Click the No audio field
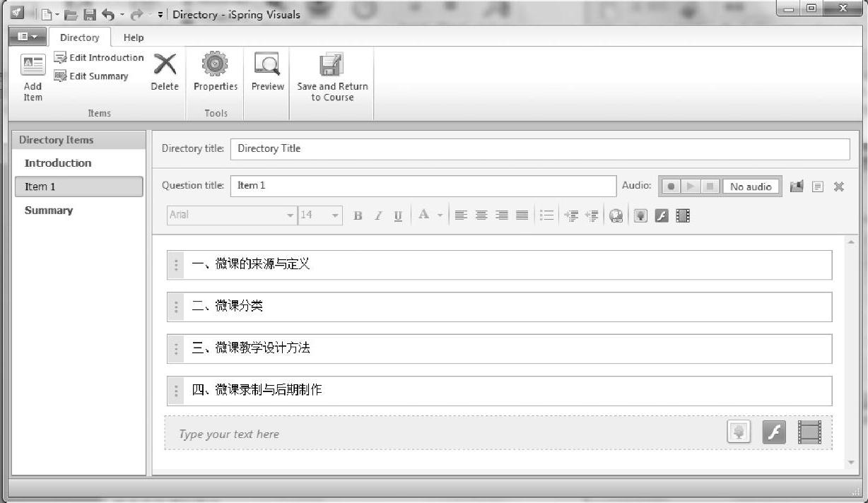 (751, 187)
